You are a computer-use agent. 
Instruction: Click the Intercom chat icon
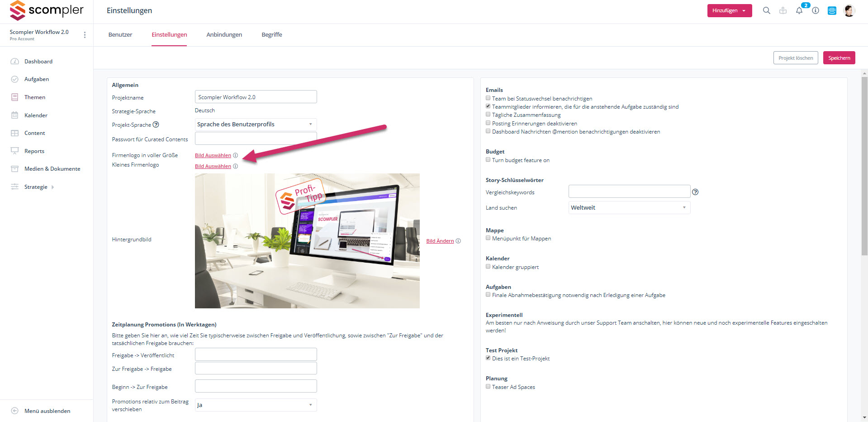832,10
